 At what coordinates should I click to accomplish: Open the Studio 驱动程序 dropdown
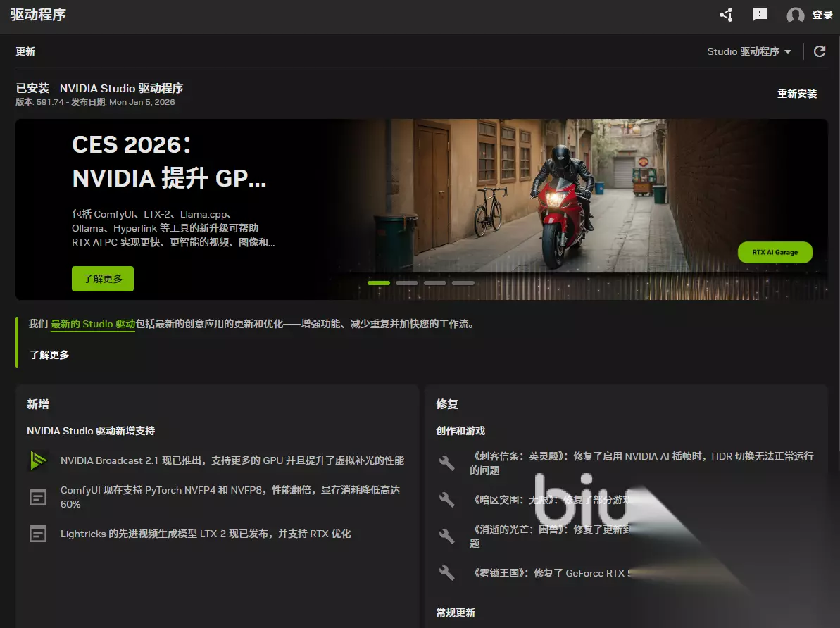[749, 51]
